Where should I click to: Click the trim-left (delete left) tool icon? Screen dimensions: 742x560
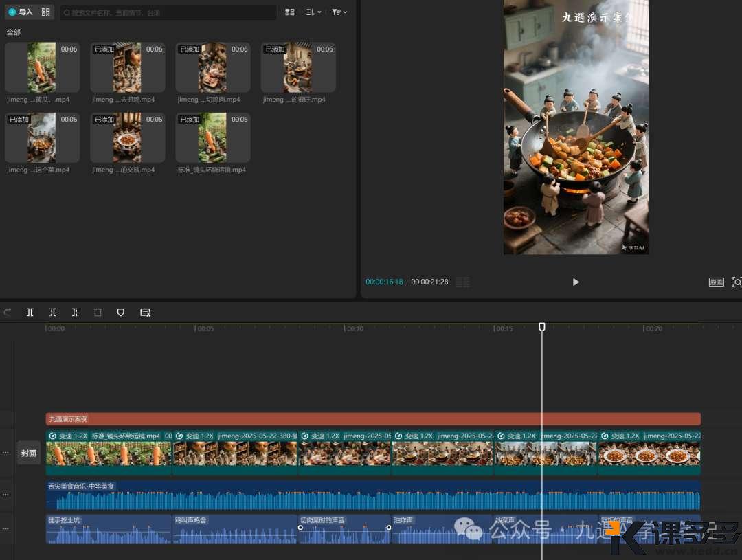[53, 312]
